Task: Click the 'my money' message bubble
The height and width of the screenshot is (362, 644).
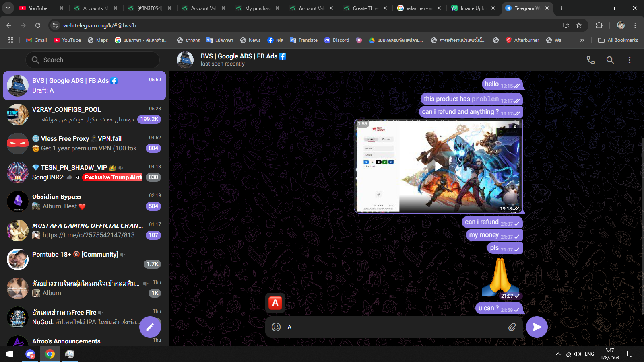Action: click(494, 235)
